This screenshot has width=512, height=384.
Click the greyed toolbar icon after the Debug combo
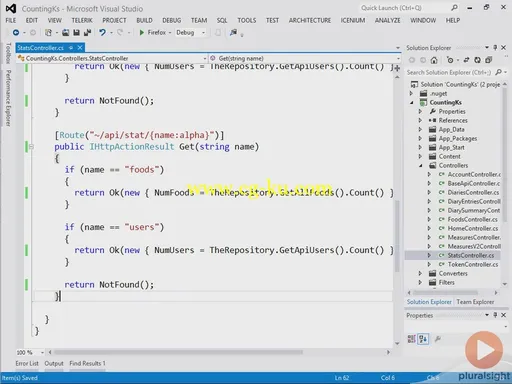[x=218, y=32]
